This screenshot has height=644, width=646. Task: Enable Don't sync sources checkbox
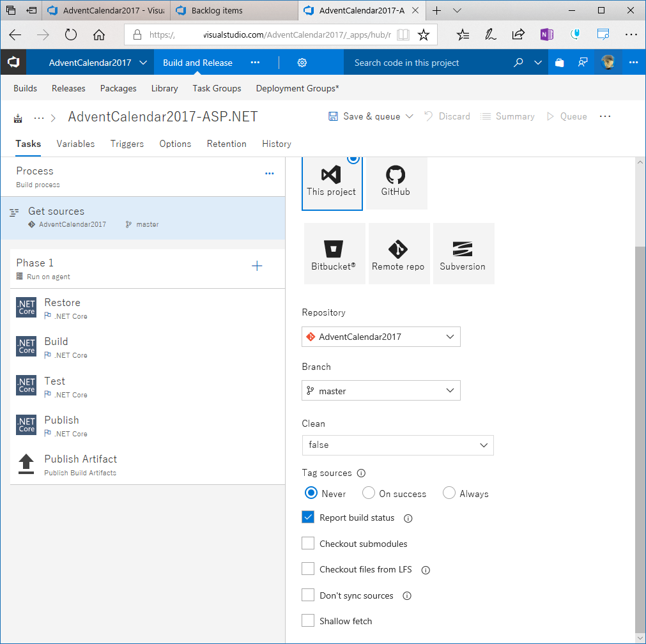[x=308, y=595]
